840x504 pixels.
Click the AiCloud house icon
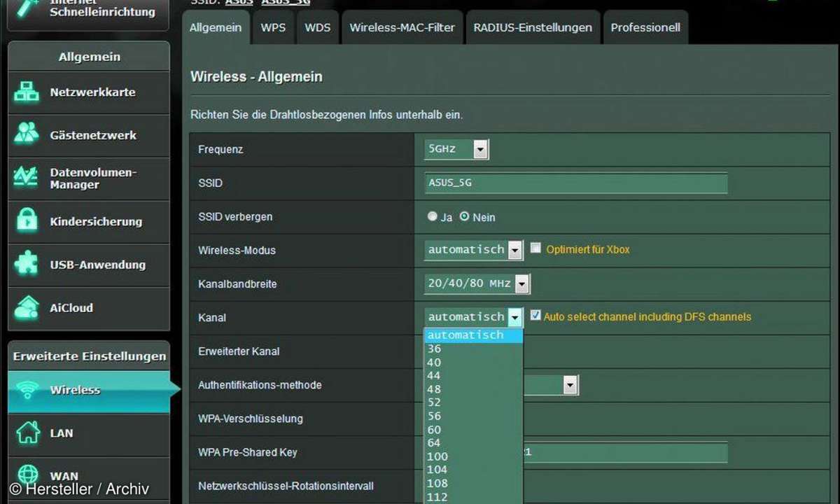[x=27, y=307]
